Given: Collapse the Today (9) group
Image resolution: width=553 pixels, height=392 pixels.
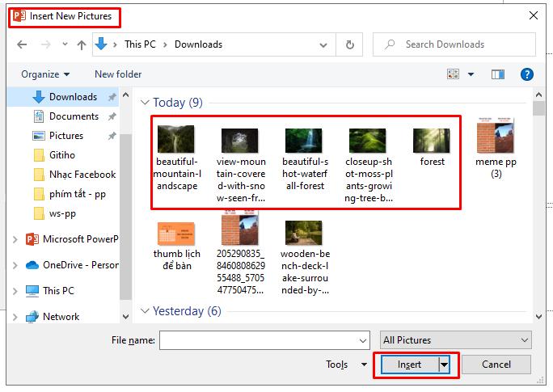Looking at the screenshot, I should [x=145, y=102].
